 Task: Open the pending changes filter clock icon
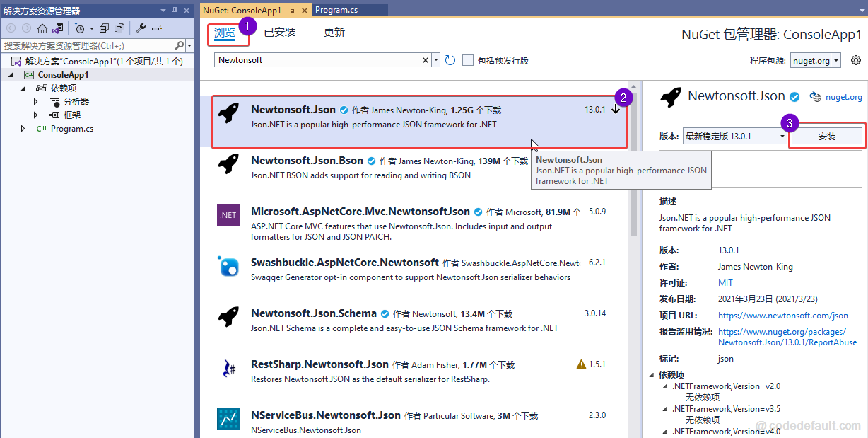click(x=79, y=28)
